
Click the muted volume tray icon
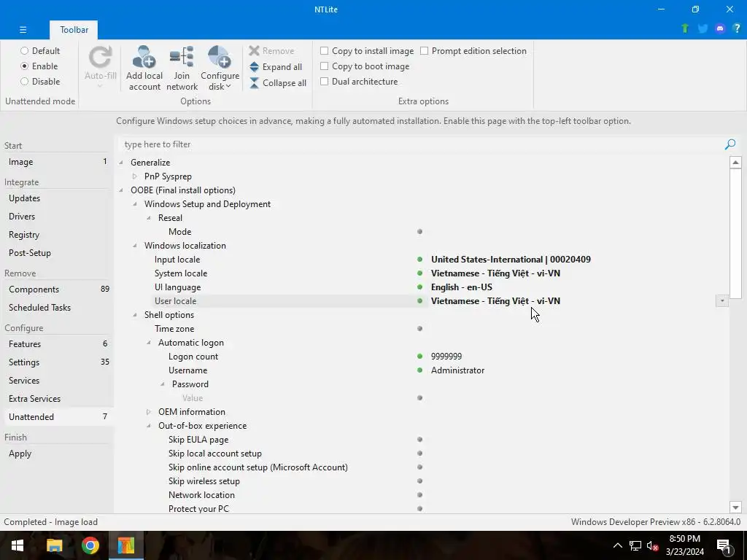point(652,545)
